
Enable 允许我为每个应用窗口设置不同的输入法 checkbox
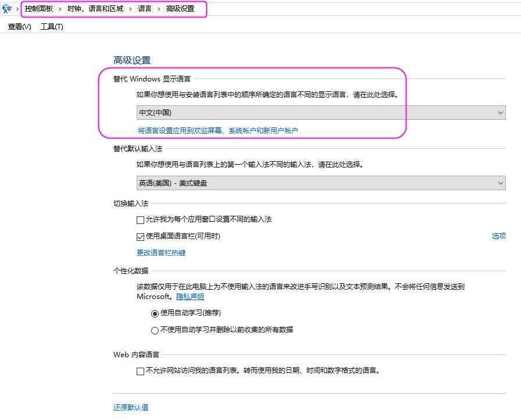(x=140, y=220)
